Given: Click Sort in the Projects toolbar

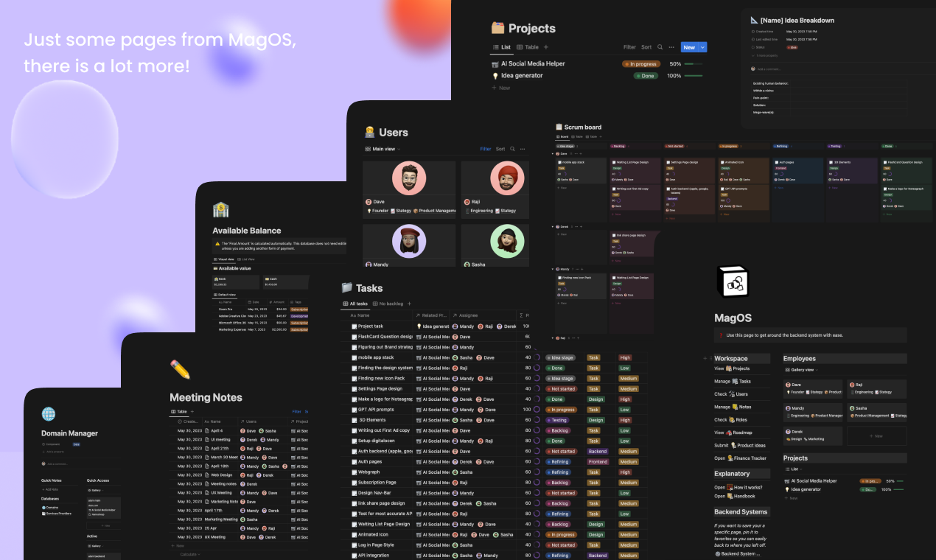Looking at the screenshot, I should (646, 47).
